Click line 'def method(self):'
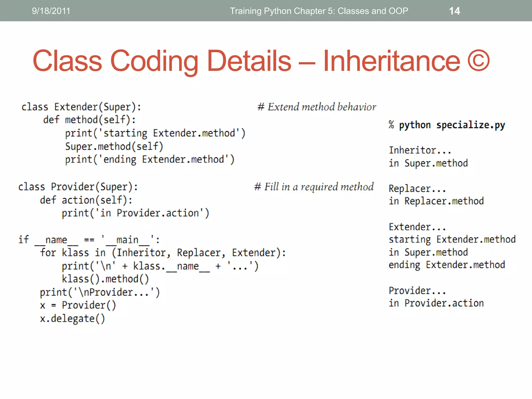Image resolution: width=532 pixels, height=399 pixels. pos(89,120)
